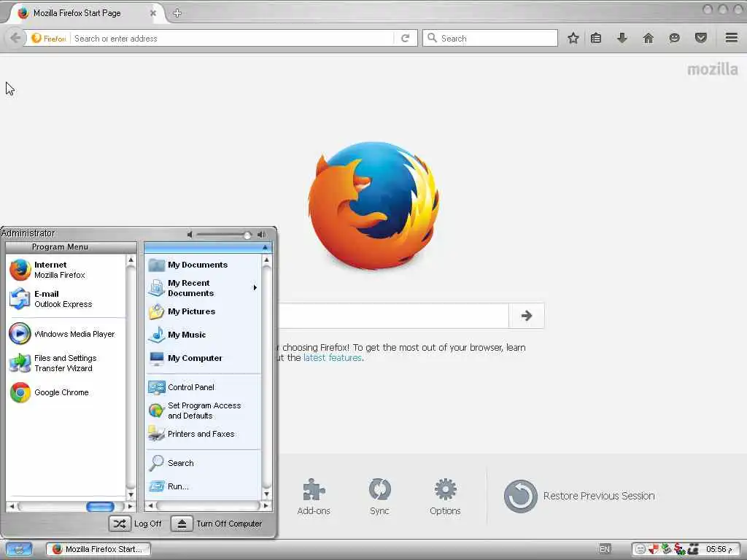Screen dimensions: 747x560
Task: Click the EN language indicator
Action: (x=605, y=549)
